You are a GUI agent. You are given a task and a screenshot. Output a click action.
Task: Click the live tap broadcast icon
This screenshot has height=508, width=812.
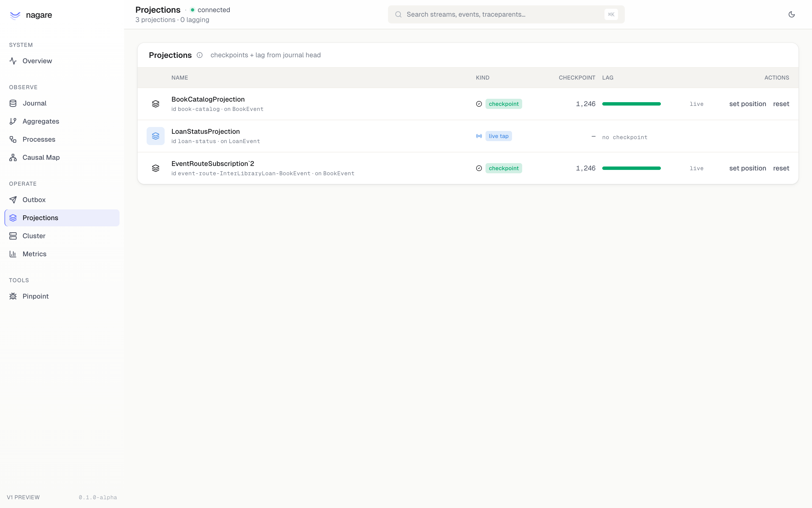pyautogui.click(x=479, y=136)
